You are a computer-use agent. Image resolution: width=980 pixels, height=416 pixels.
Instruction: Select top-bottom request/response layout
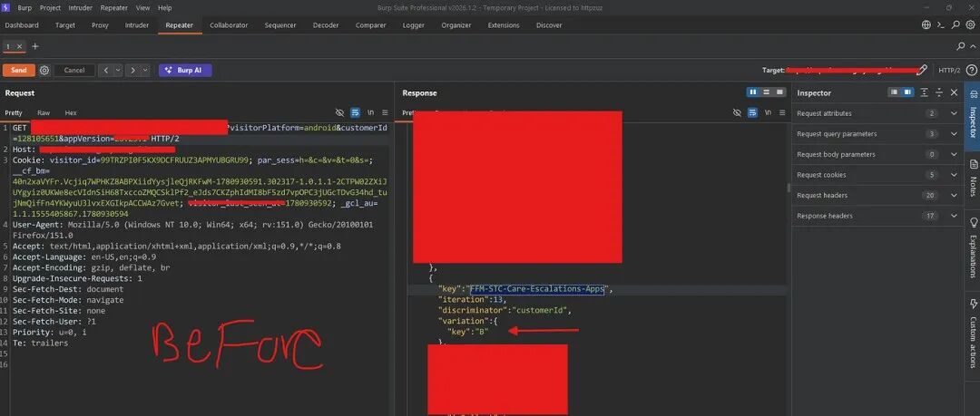[x=766, y=92]
